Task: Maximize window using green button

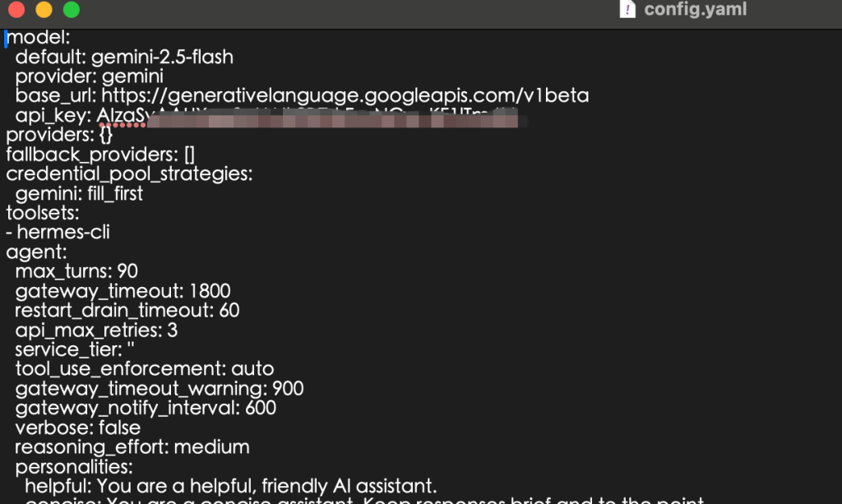Action: coord(72,9)
